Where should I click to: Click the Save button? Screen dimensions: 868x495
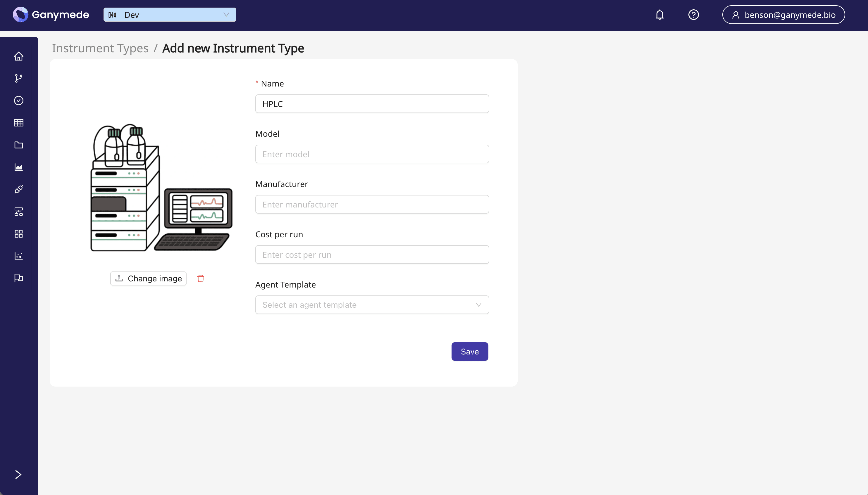pos(470,351)
